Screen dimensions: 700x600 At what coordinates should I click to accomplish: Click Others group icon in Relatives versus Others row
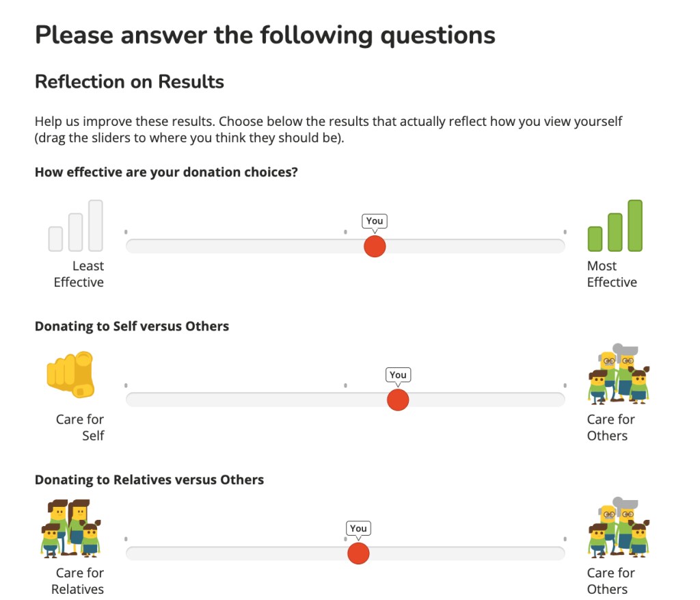[x=618, y=528]
